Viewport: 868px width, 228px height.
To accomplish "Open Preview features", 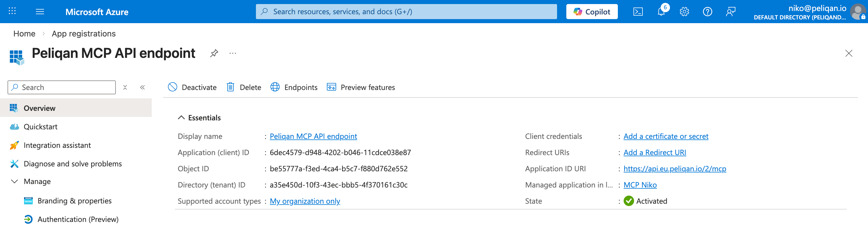I will tap(361, 87).
